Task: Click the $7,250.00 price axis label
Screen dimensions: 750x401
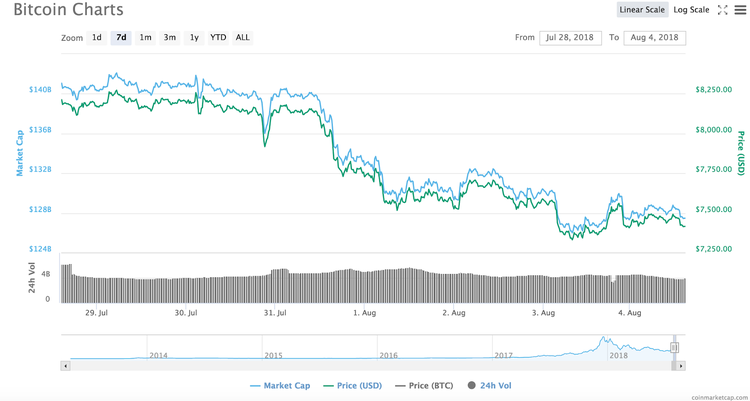Action: (x=715, y=249)
